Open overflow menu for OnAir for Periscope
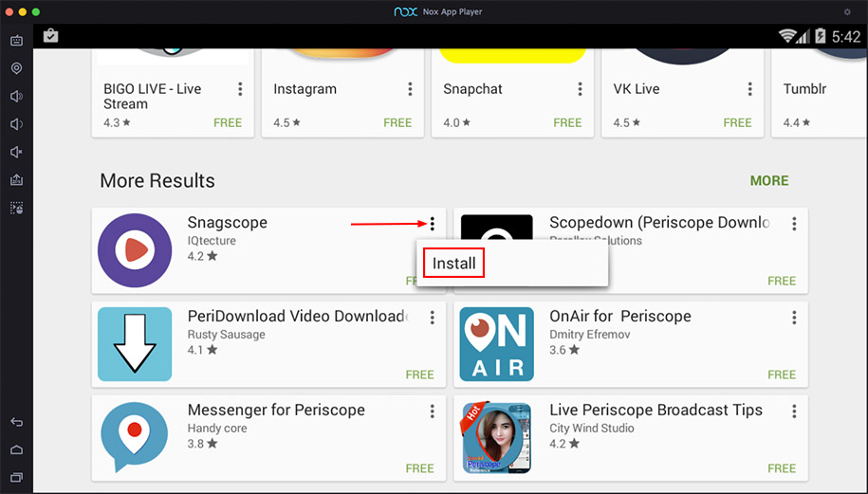This screenshot has height=494, width=868. point(794,318)
